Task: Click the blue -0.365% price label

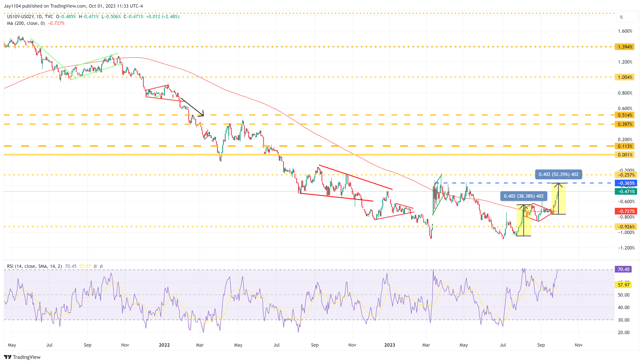Action: pyautogui.click(x=625, y=183)
